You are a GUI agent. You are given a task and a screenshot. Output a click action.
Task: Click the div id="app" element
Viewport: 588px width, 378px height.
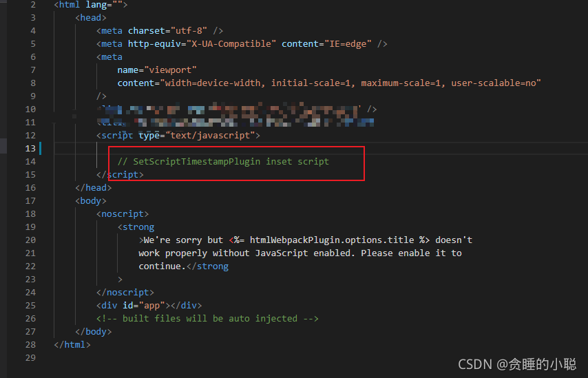tap(149, 306)
